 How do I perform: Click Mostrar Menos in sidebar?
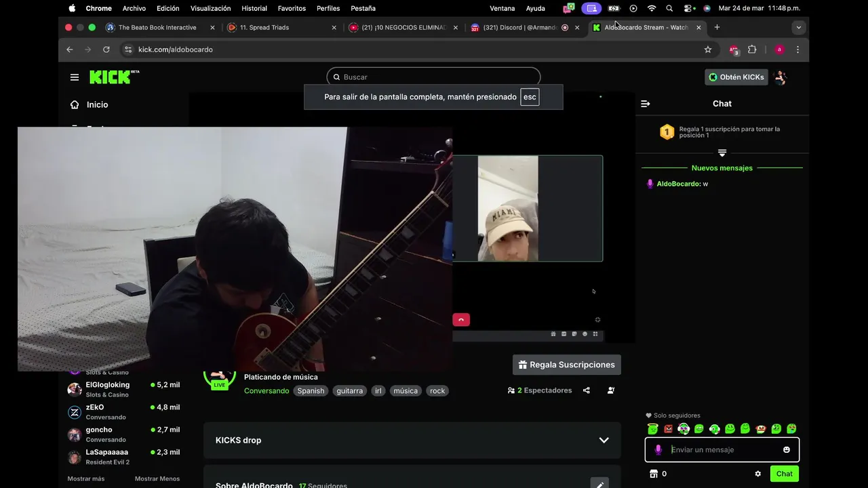(x=157, y=479)
